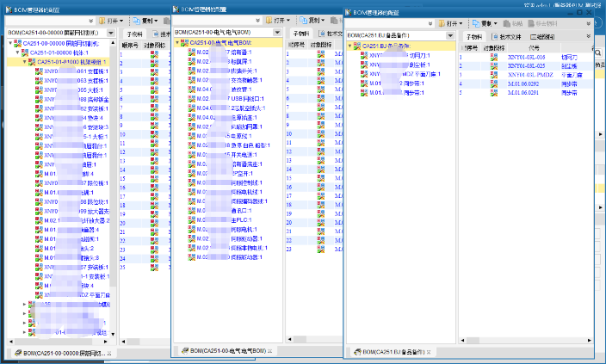This screenshot has width=606, height=364.
Task: Open BOM(CA251.BJ) combo box dropdown
Action: click(449, 36)
